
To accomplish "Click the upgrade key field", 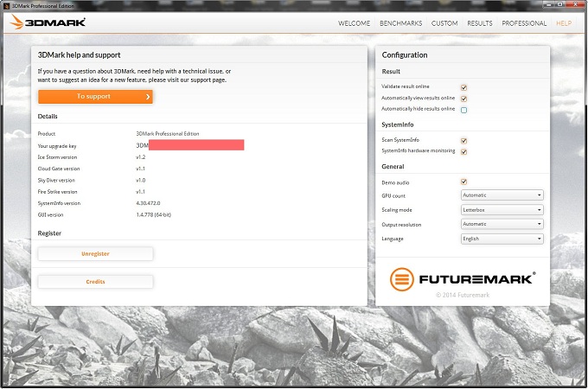I will [x=189, y=145].
